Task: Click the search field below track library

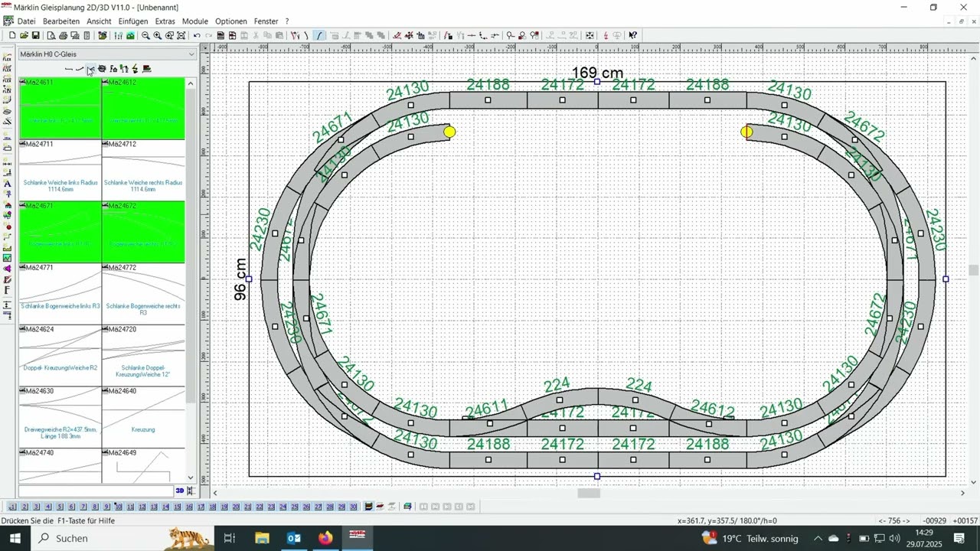Action: click(x=96, y=491)
